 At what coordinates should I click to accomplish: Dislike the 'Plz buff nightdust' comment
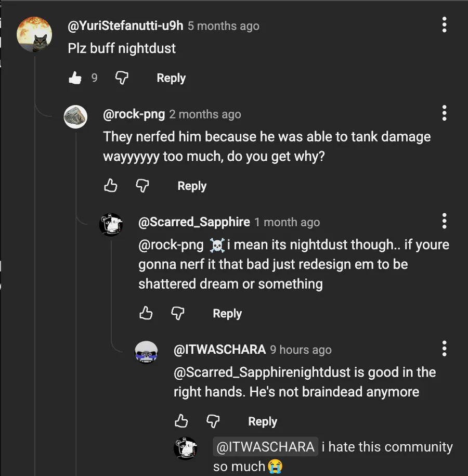[122, 78]
